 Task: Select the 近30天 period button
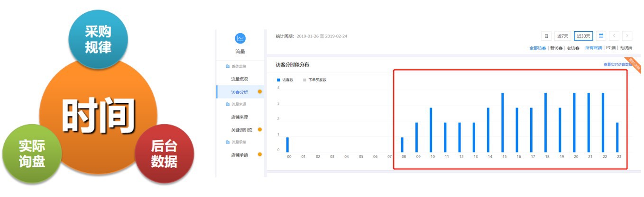click(x=583, y=36)
